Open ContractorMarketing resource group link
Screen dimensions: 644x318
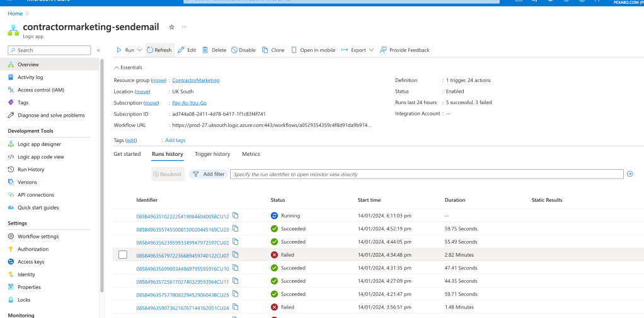pos(196,80)
